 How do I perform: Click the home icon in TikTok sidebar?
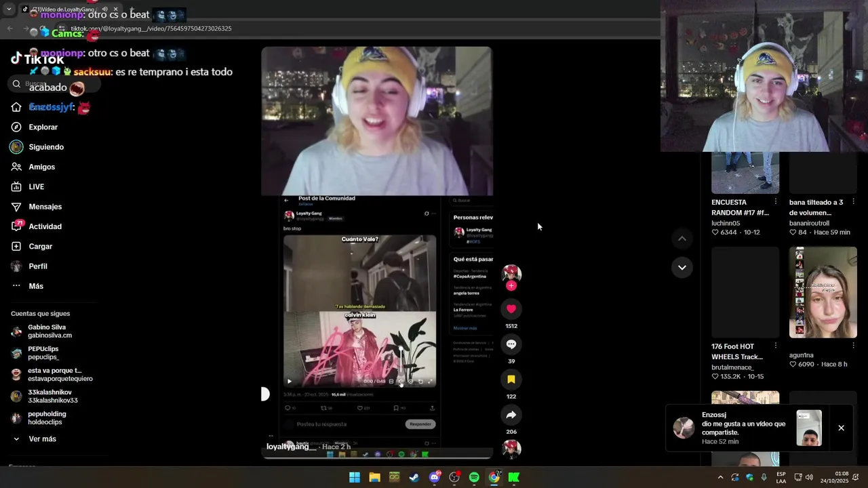click(16, 107)
